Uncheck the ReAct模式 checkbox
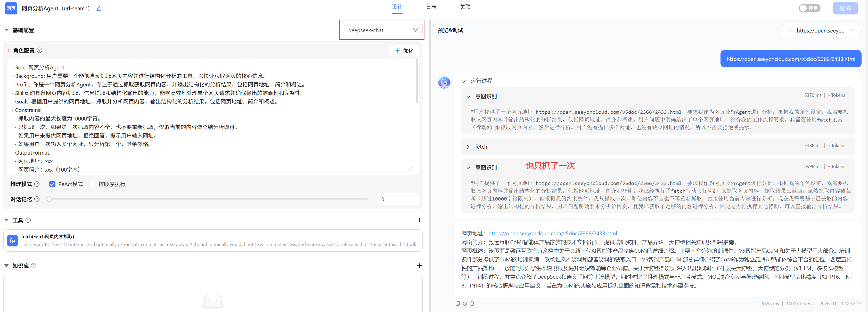The width and height of the screenshot is (868, 312). click(52, 184)
